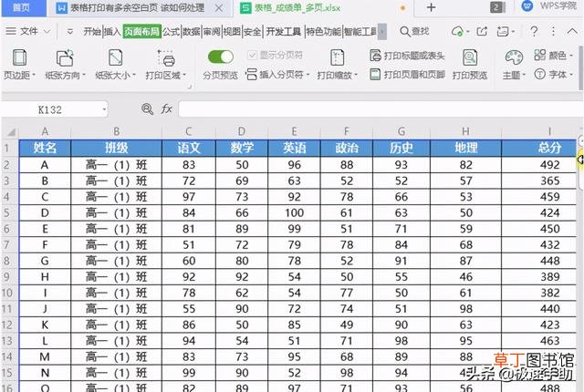Image resolution: width=584 pixels, height=392 pixels.
Task: Switch to the 数据 tab
Action: tap(191, 32)
